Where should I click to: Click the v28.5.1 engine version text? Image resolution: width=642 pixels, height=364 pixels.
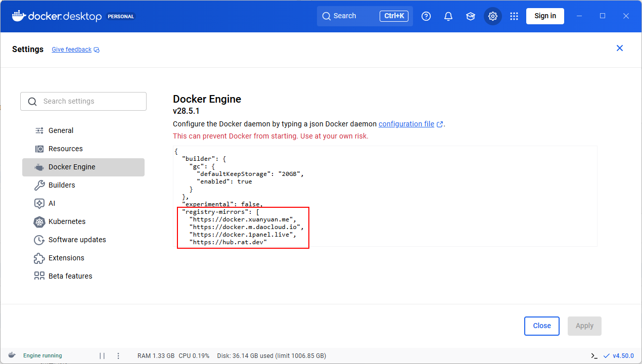[186, 111]
